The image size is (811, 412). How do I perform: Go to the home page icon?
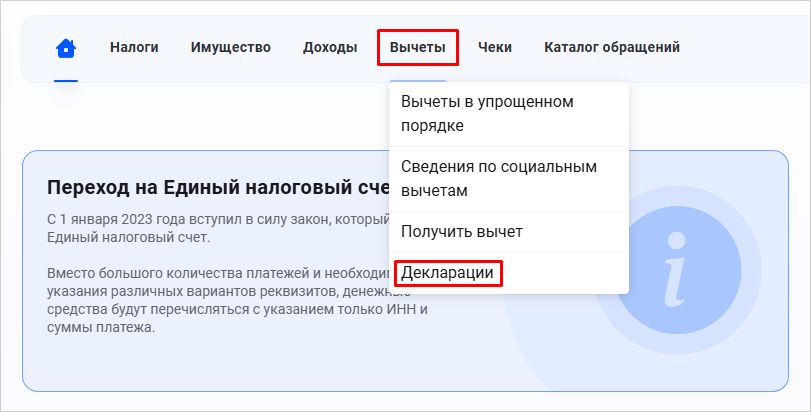[66, 48]
